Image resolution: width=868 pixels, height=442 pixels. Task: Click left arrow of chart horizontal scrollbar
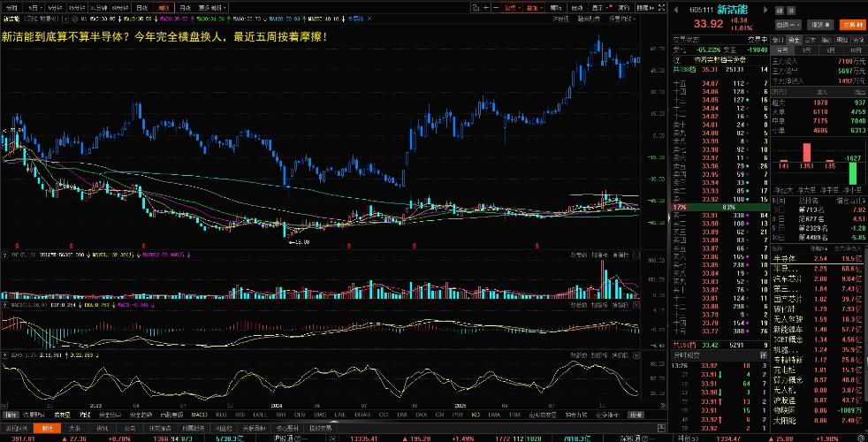[x=5, y=406]
